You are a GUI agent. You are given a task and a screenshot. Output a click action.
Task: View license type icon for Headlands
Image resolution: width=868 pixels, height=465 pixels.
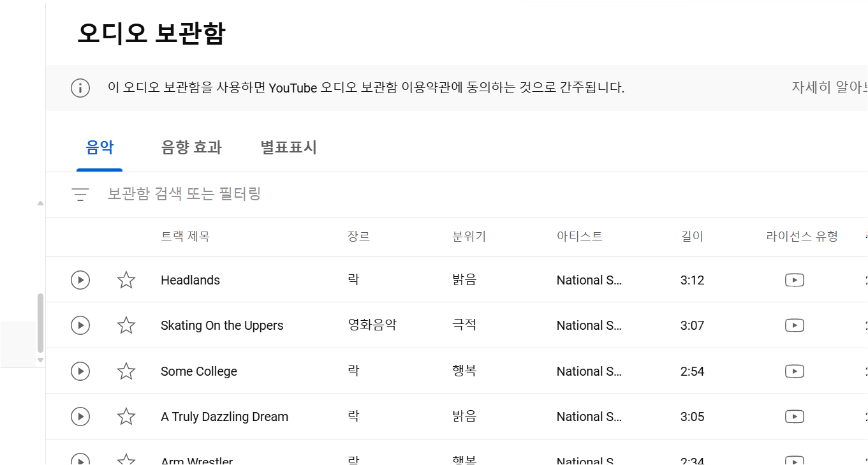pos(794,279)
